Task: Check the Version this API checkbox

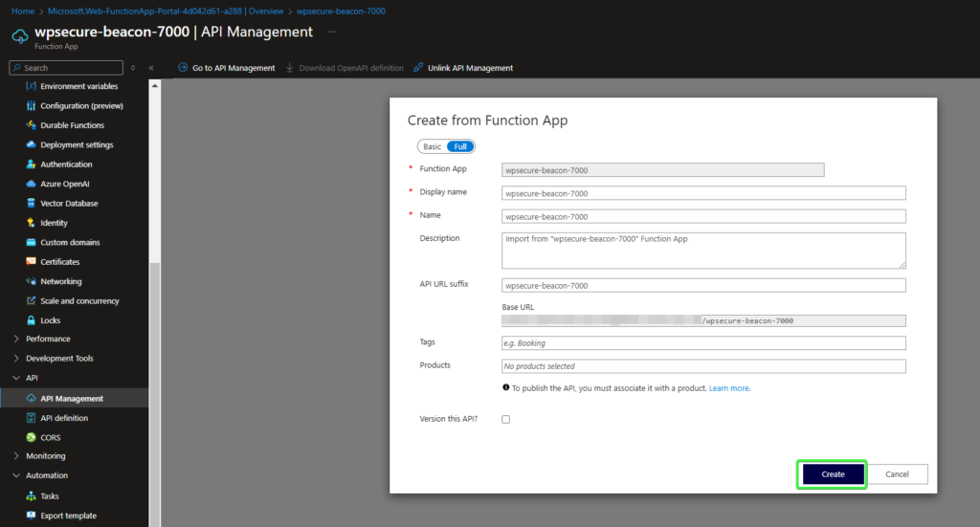Action: (x=506, y=419)
